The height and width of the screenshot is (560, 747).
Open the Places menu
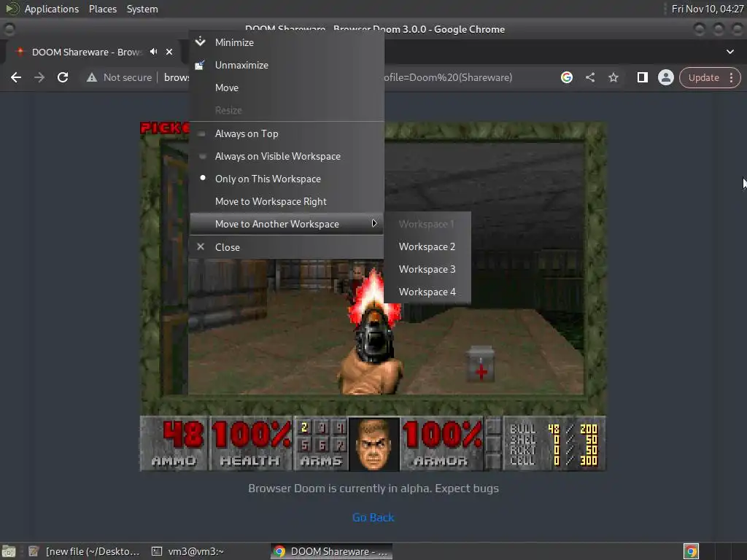(x=102, y=9)
